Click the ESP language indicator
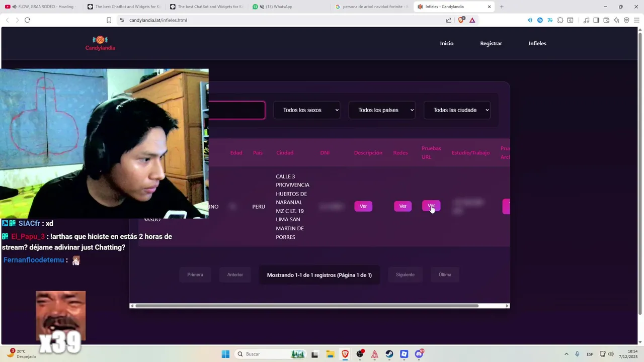The width and height of the screenshot is (644, 362). (590, 354)
